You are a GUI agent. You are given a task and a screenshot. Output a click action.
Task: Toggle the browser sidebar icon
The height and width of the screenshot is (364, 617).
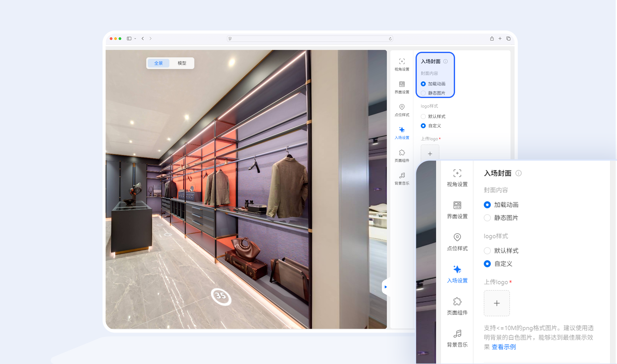coord(129,39)
